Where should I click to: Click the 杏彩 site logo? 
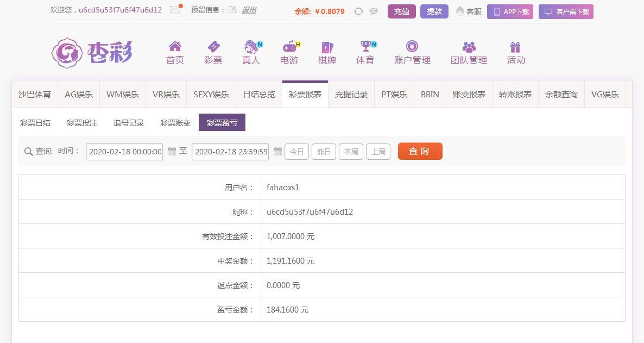pyautogui.click(x=92, y=53)
